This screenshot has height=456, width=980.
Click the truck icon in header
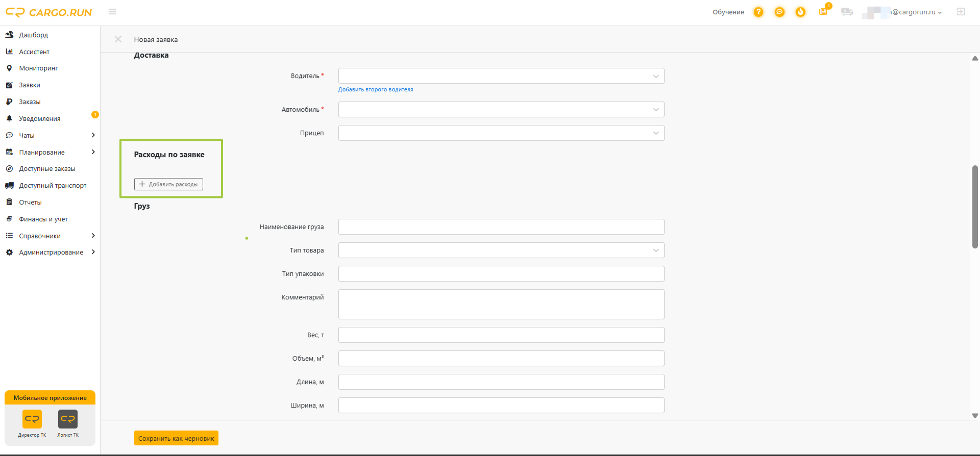(847, 12)
